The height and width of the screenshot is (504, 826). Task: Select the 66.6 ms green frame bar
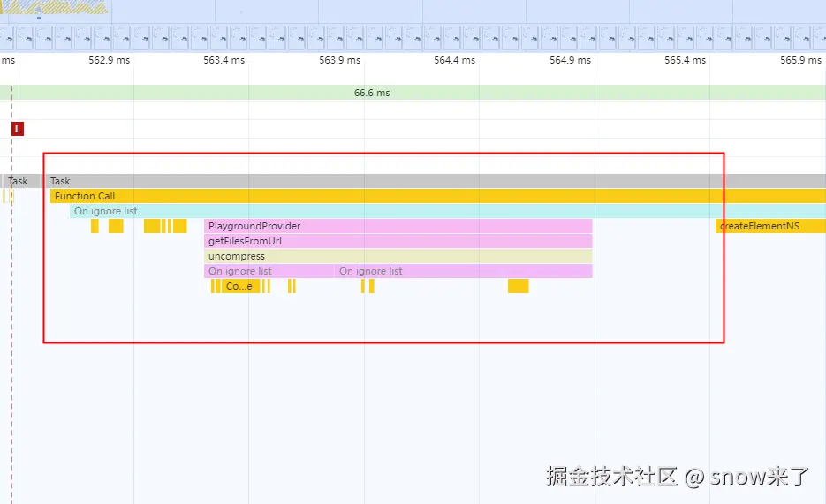pyautogui.click(x=413, y=93)
